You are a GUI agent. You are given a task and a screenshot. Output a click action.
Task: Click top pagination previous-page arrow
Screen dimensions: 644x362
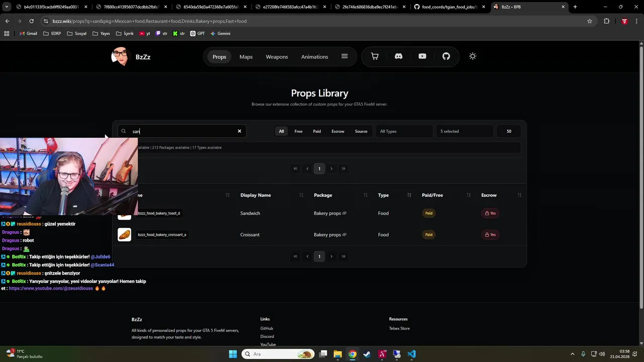click(x=307, y=168)
